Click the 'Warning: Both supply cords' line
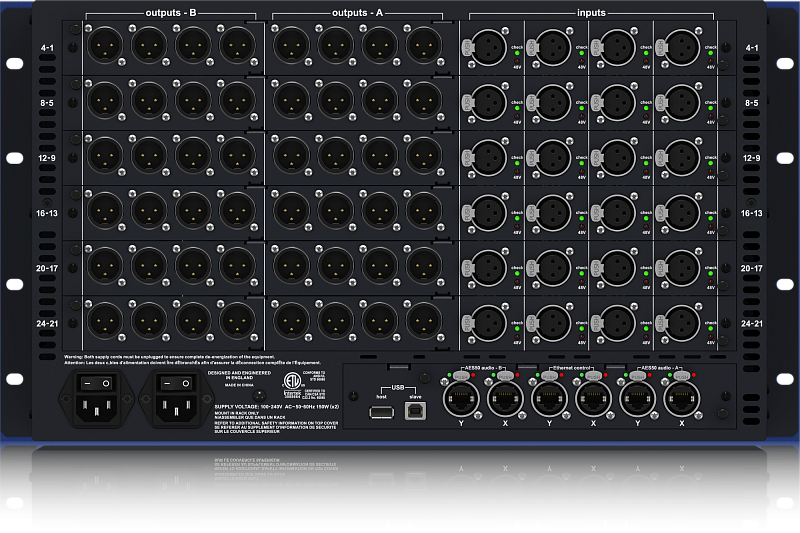Screen dimensions: 800x533 point(169,357)
